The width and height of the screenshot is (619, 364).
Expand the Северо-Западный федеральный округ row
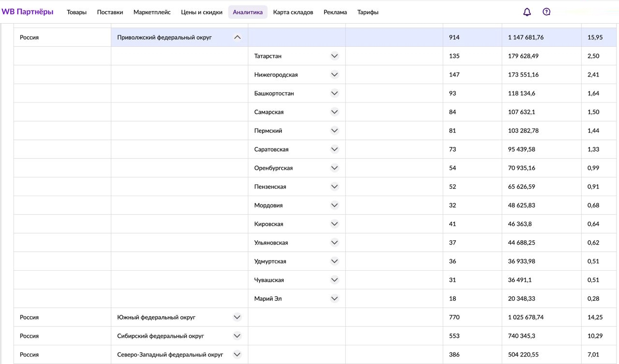237,355
